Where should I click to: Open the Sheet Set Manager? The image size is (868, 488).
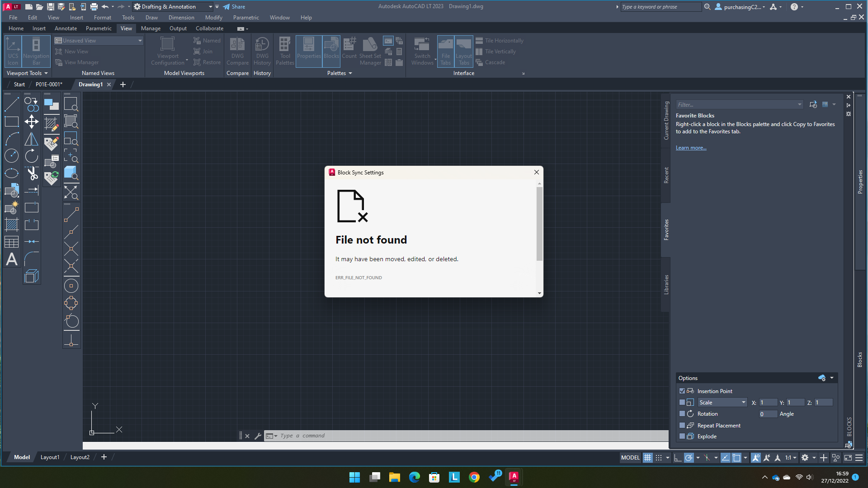pyautogui.click(x=370, y=51)
